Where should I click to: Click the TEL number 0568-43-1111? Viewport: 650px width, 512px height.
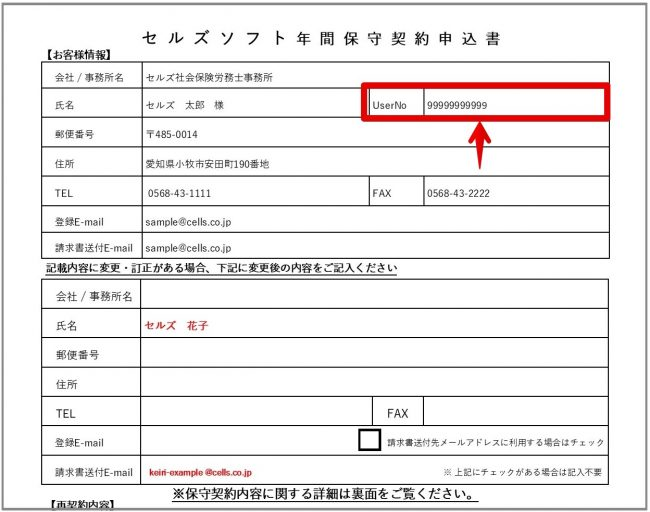click(178, 192)
